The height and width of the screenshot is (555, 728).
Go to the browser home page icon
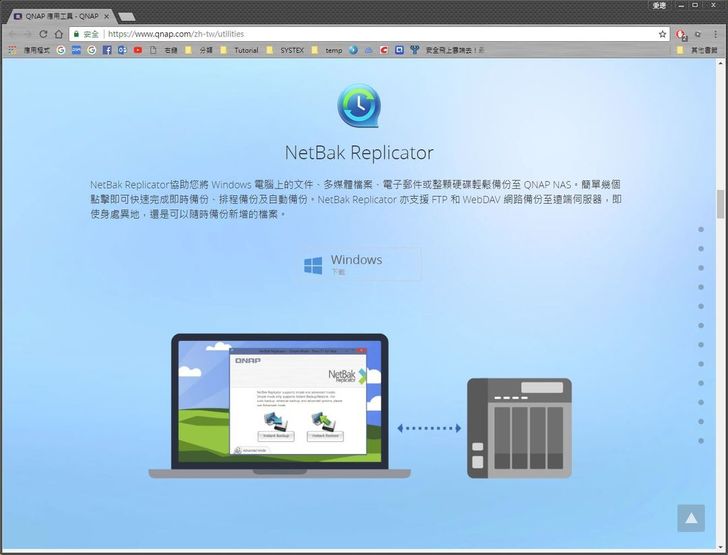coord(58,34)
